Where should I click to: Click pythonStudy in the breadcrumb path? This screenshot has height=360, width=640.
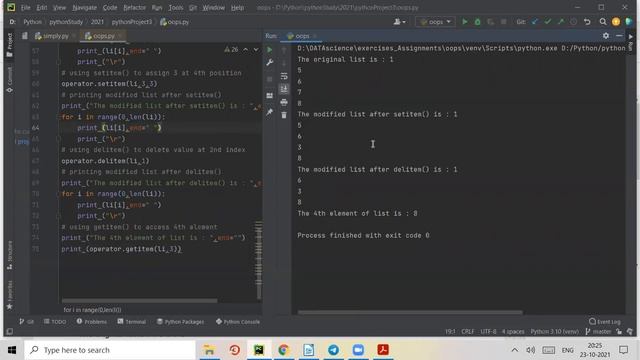coord(66,22)
